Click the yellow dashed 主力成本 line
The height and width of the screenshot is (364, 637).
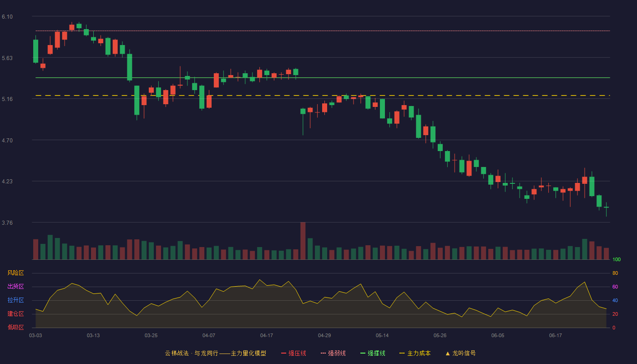[323, 96]
